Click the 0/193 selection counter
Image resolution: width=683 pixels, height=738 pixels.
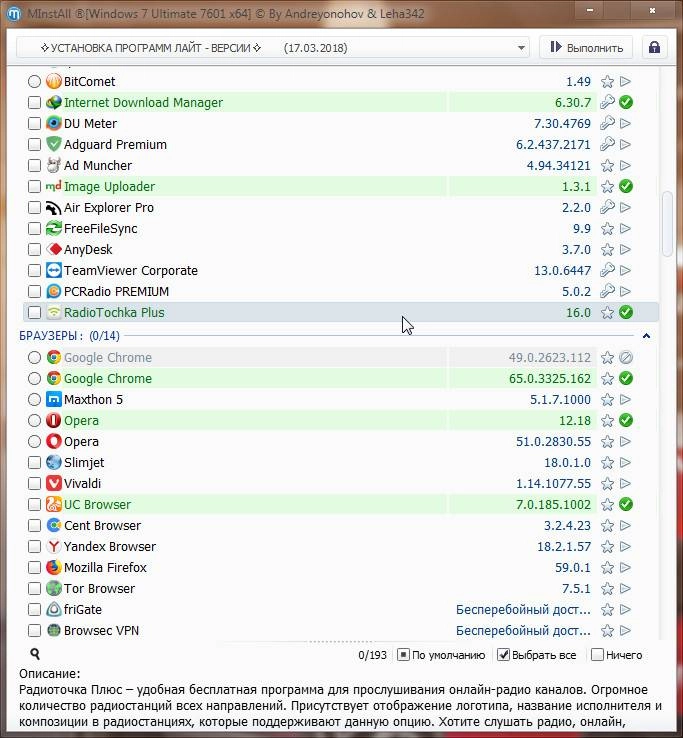[372, 655]
